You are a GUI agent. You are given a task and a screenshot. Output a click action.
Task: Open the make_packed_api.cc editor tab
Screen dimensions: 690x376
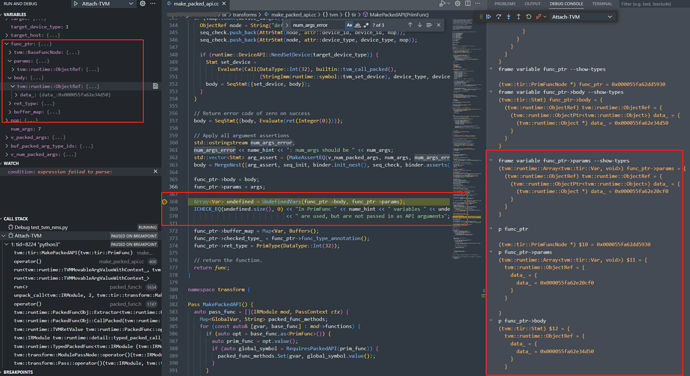click(196, 4)
